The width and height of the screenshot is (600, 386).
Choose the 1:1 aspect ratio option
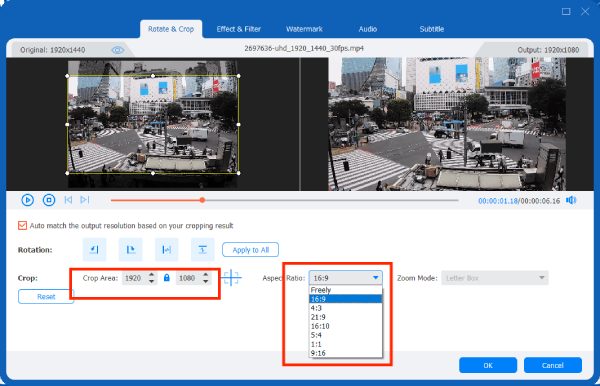tap(345, 344)
